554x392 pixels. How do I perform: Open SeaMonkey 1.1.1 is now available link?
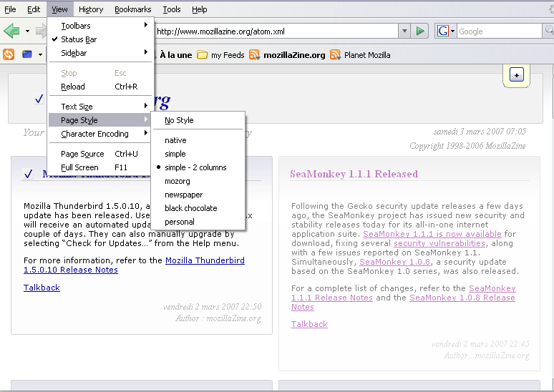pyautogui.click(x=432, y=234)
